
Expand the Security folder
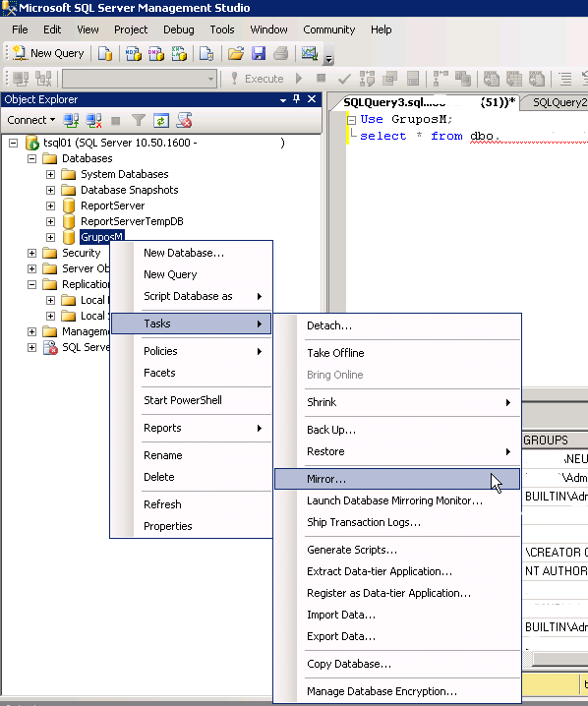click(x=32, y=253)
